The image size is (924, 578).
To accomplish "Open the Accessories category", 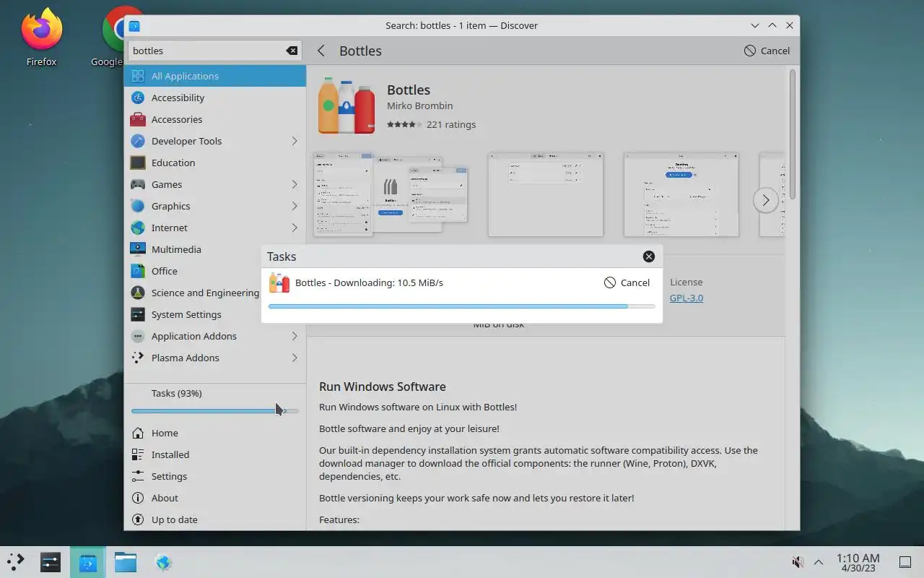I will (x=215, y=119).
